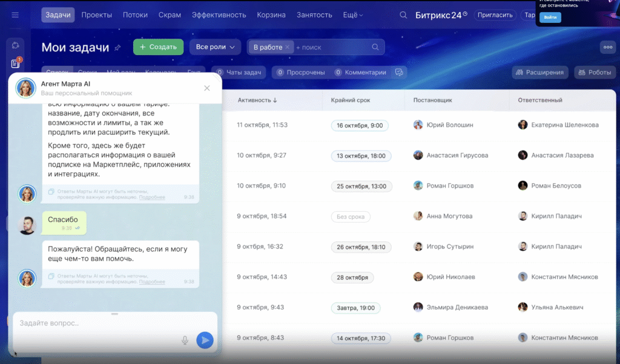Image resolution: width=620 pixels, height=364 pixels.
Task: Click the Задайте вопрос chat input field
Action: pyautogui.click(x=97, y=323)
